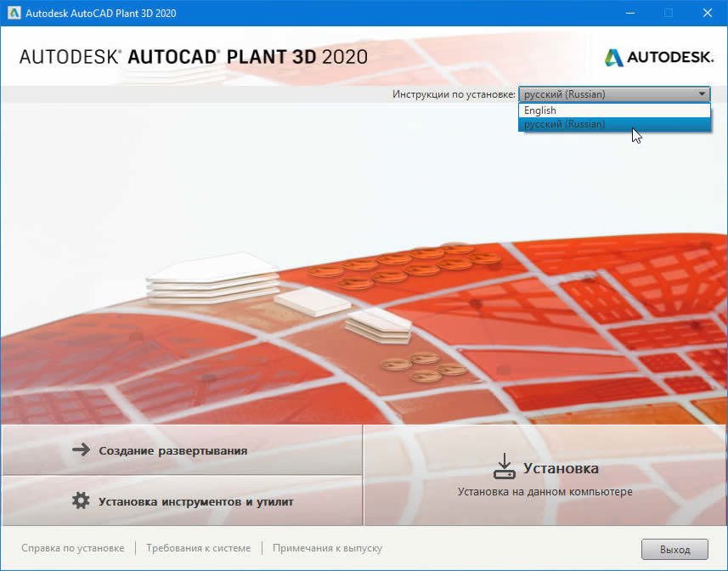Choose русский (Russian) in the dropdown list

coord(614,124)
